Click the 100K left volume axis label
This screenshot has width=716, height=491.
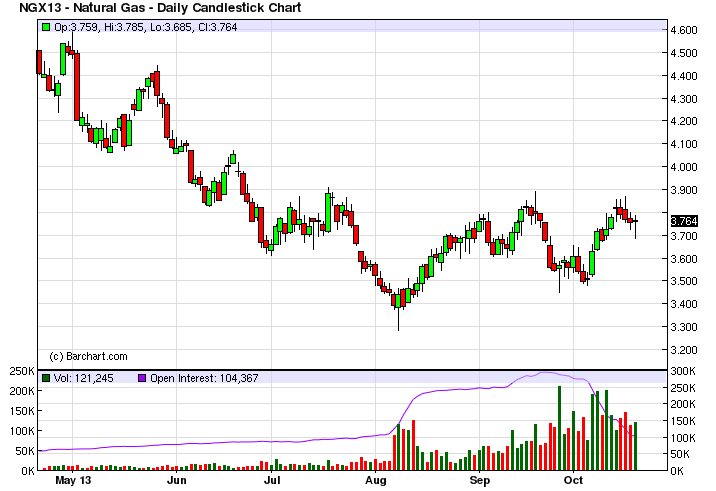pyautogui.click(x=22, y=431)
